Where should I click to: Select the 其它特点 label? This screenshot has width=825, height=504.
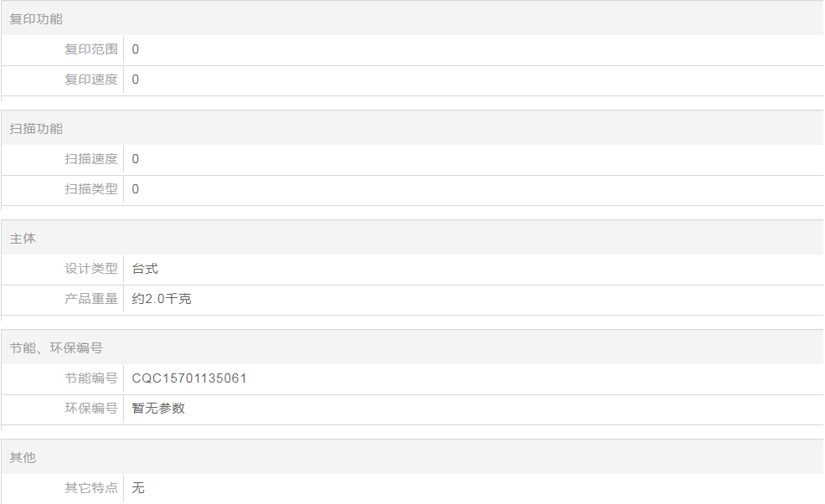point(91,488)
